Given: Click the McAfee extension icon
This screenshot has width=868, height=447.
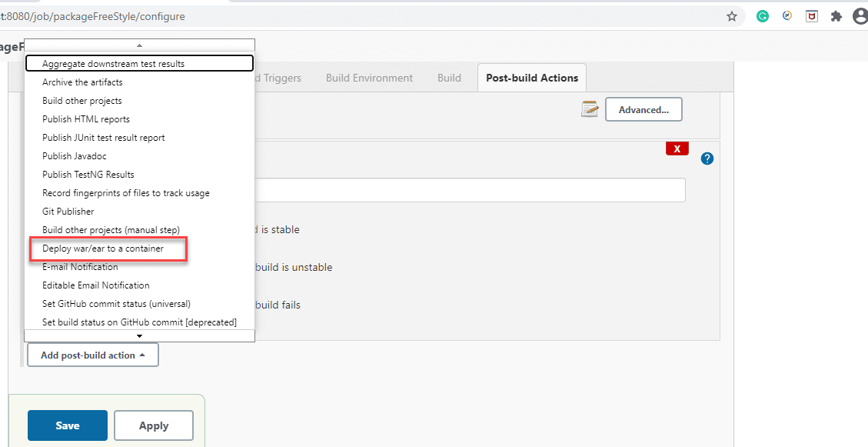Looking at the screenshot, I should [812, 17].
